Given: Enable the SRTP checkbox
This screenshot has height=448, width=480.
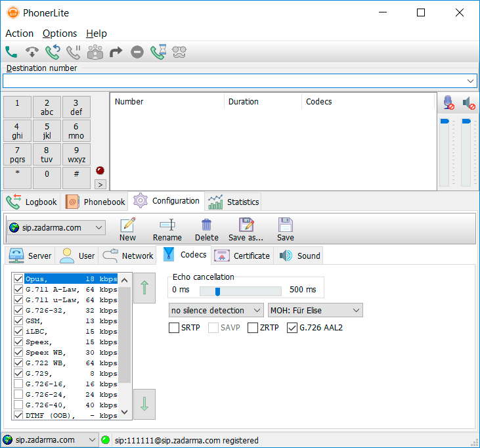Looking at the screenshot, I should pos(174,328).
